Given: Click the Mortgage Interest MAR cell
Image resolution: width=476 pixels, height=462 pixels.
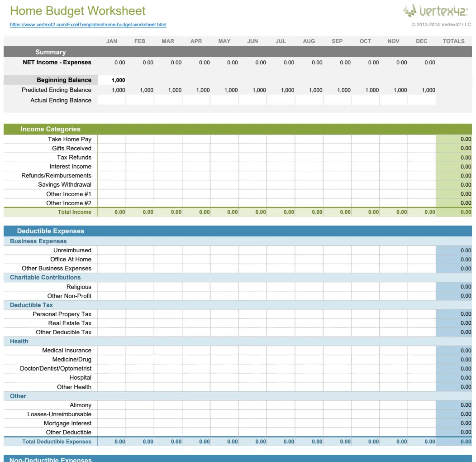Looking at the screenshot, I should pos(168,423).
